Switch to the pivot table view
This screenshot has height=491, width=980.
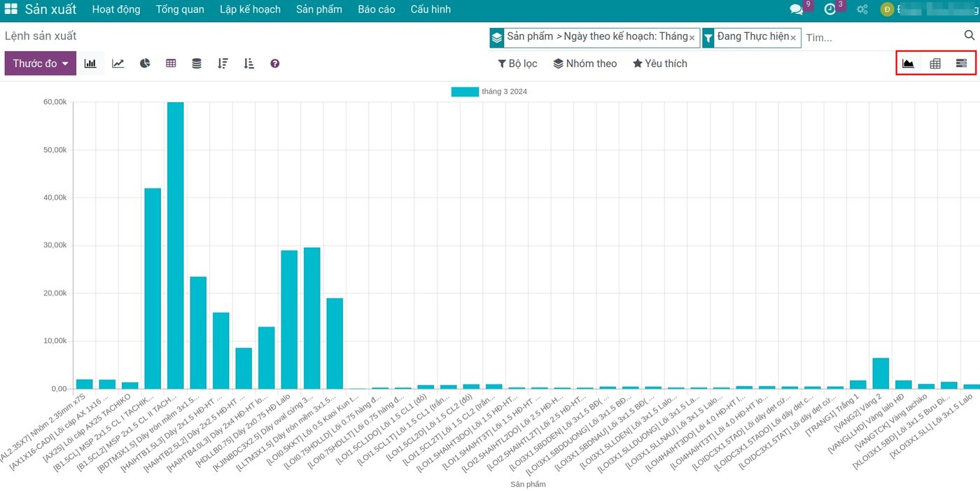coord(935,63)
